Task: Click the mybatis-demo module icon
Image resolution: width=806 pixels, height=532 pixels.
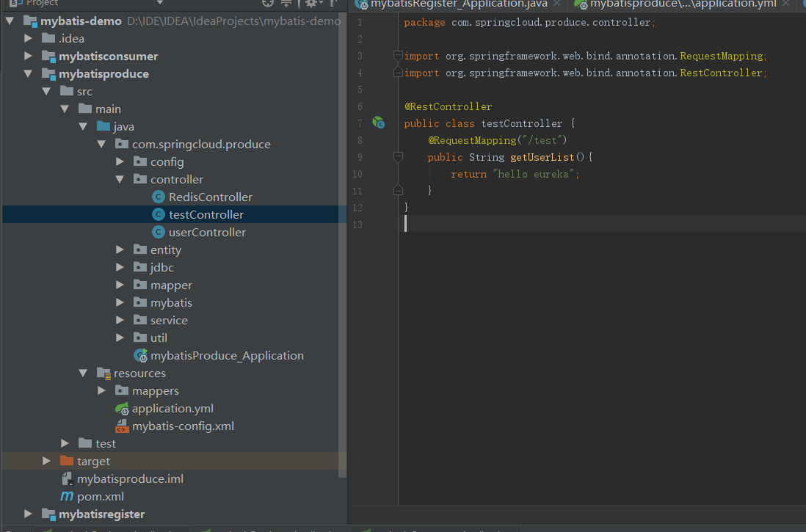Action: coord(30,21)
